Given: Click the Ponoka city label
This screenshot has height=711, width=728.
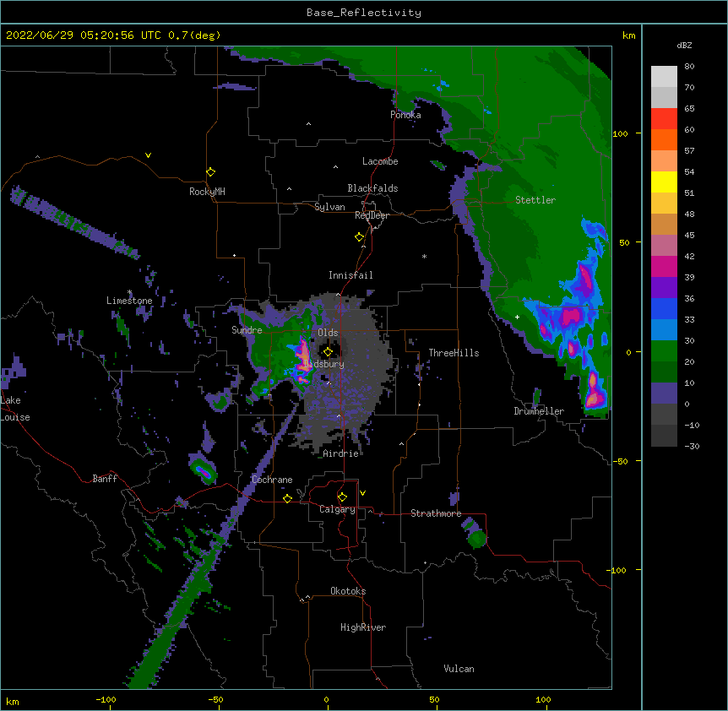Looking at the screenshot, I should pos(405,115).
